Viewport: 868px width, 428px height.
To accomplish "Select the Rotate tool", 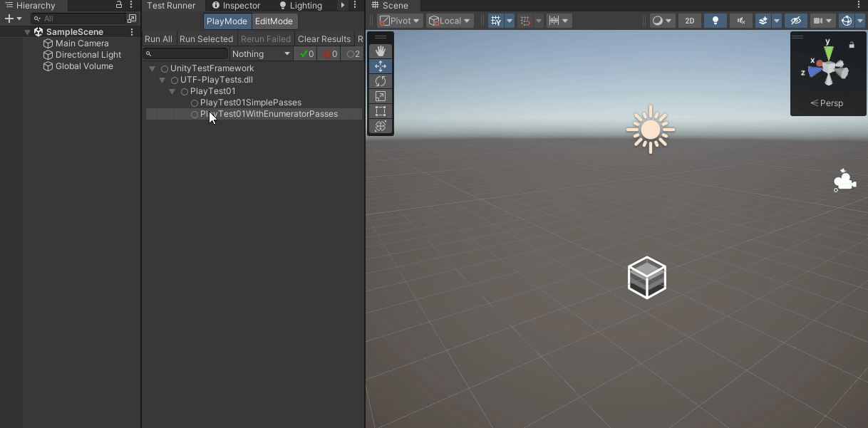I will (380, 80).
